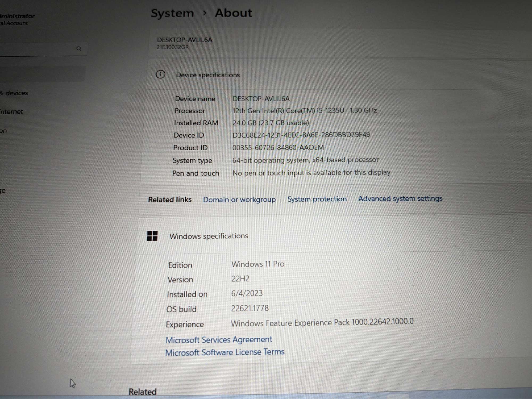
Task: Click the About breadcrumb title
Action: click(233, 13)
